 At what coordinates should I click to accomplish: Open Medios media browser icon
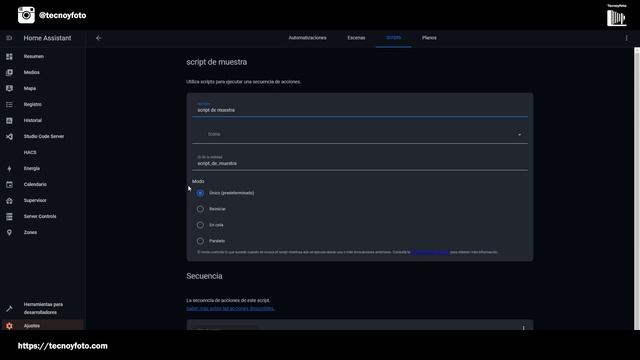[x=9, y=72]
